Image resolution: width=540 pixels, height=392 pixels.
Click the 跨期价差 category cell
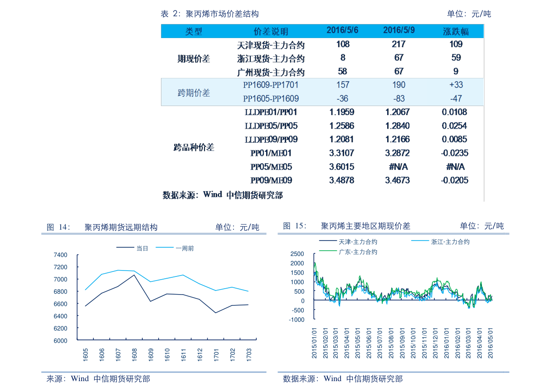194,92
